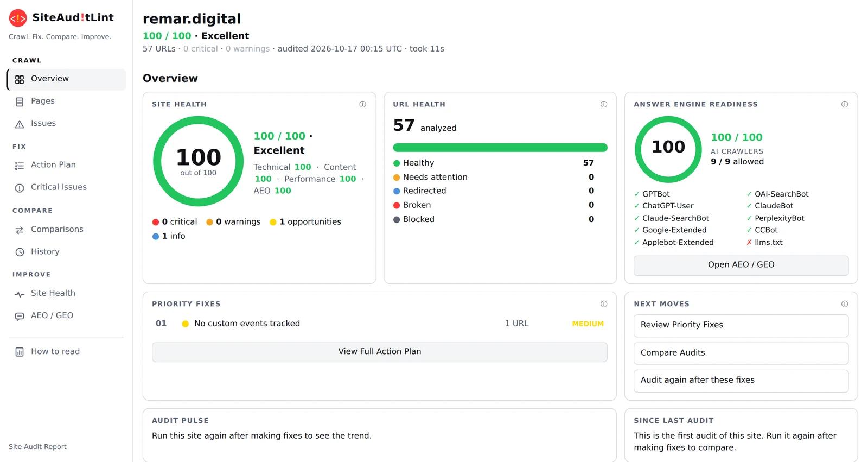This screenshot has height=462, width=868.
Task: Click the Claude-SearchBot crawler entry
Action: pos(672,218)
